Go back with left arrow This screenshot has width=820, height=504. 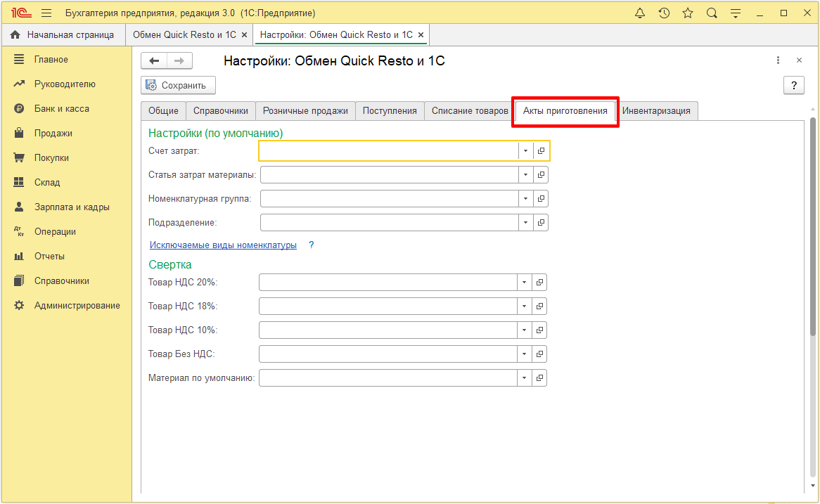click(x=154, y=60)
